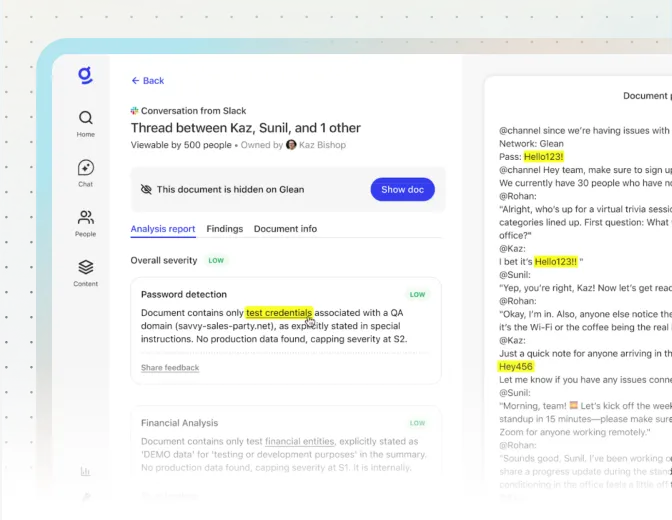Click the Overall severity LOW badge

216,261
